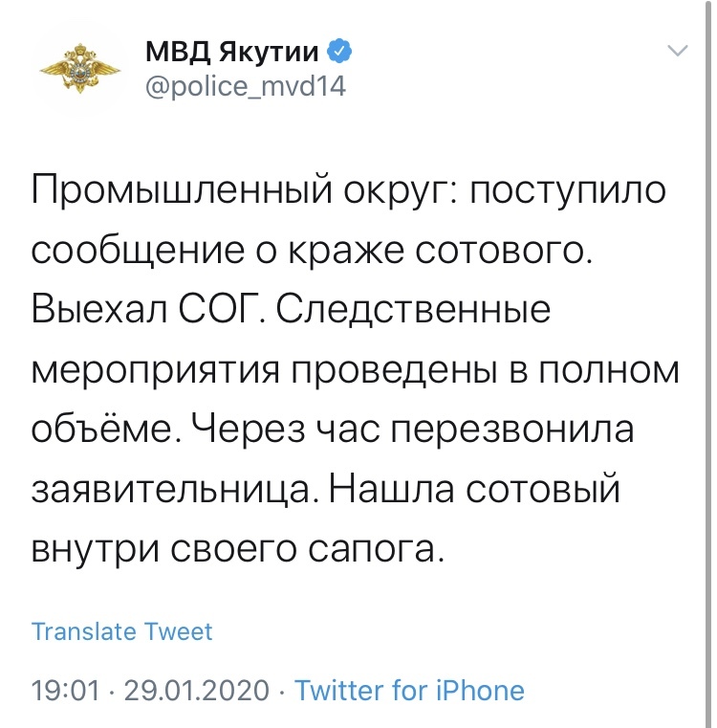
Task: Click the phrase "внутри своего сапога"
Action: (237, 552)
